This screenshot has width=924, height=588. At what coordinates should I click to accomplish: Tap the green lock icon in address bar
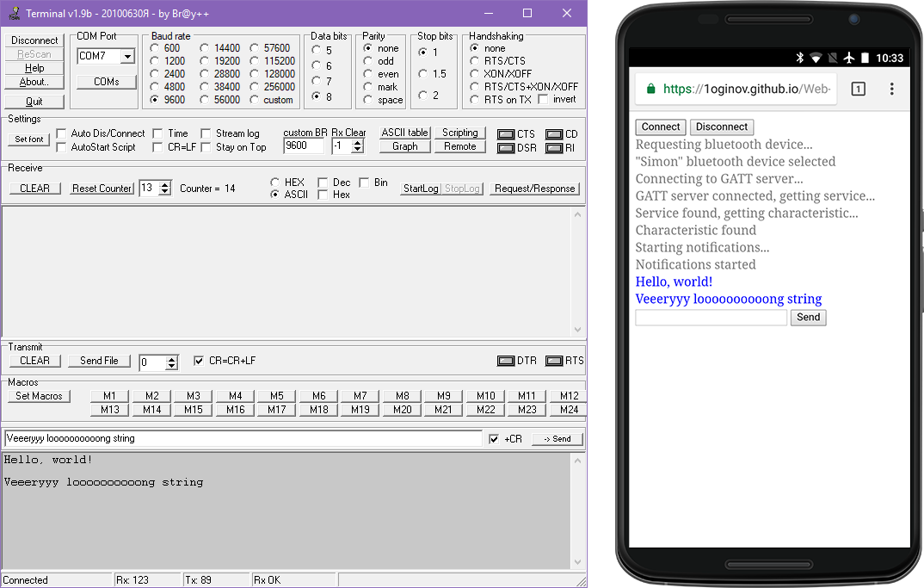650,89
